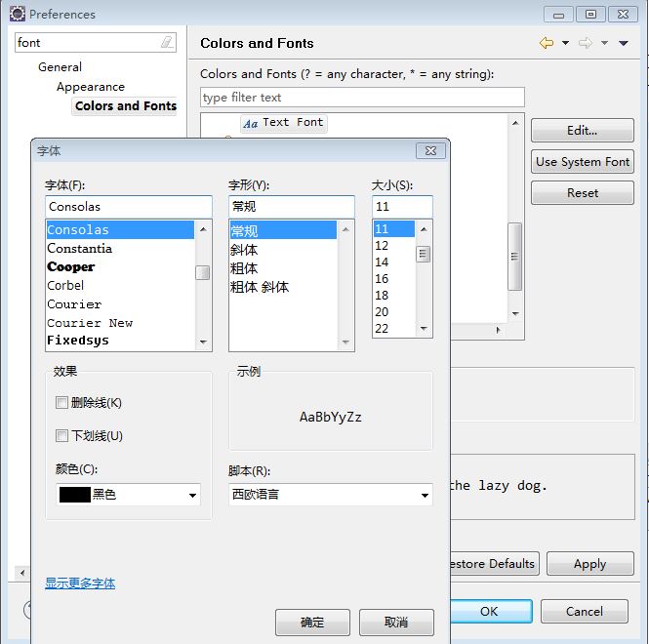Screen dimensions: 649x644
Task: Click Colors and Fonts tree scrollbar thumb
Action: [514, 257]
